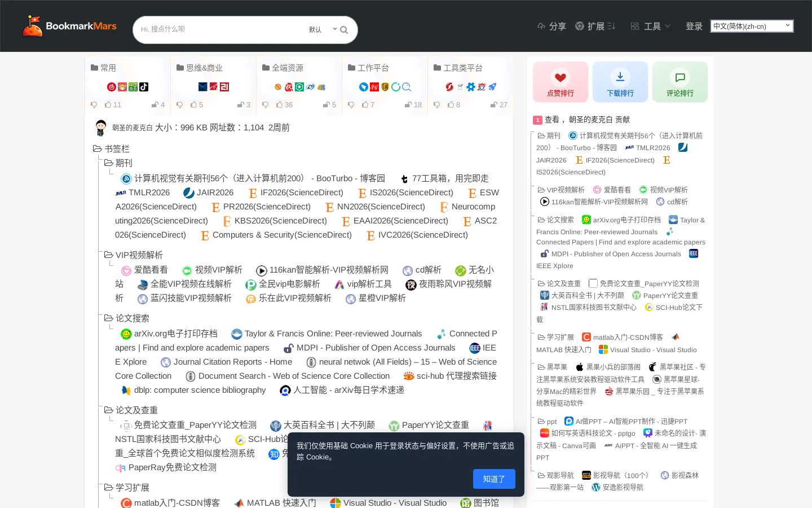Click the lock icon on 工具类平台 card
The width and height of the screenshot is (812, 508).
pos(494,104)
